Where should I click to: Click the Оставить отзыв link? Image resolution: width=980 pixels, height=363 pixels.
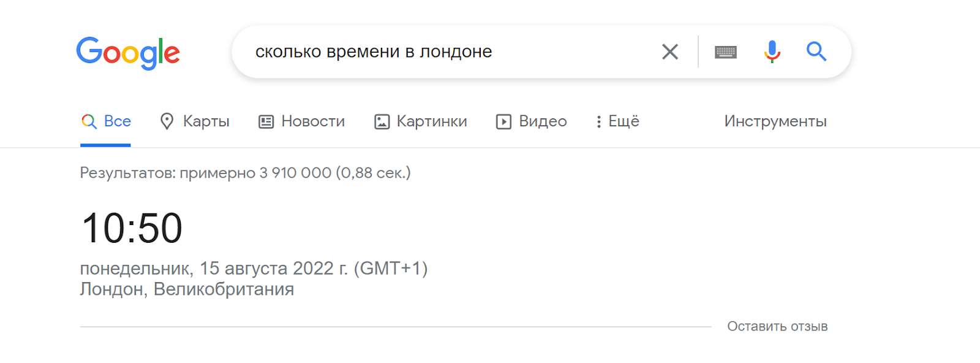(778, 326)
